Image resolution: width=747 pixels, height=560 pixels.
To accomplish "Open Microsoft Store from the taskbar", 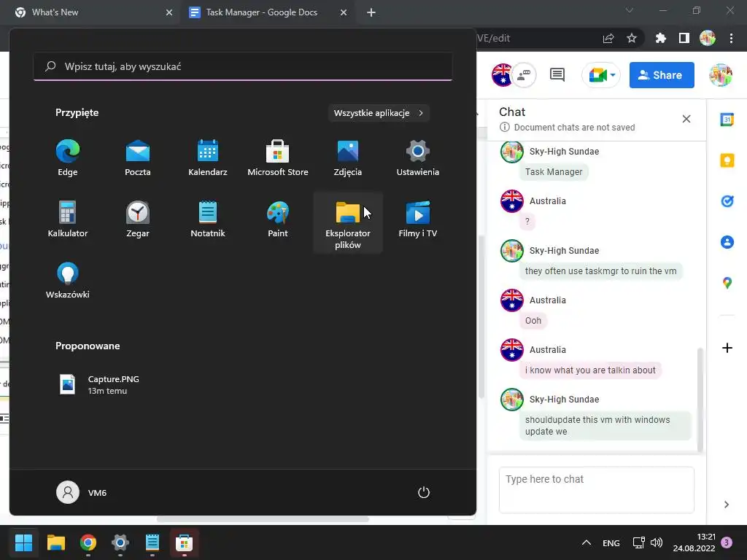I will (x=184, y=542).
